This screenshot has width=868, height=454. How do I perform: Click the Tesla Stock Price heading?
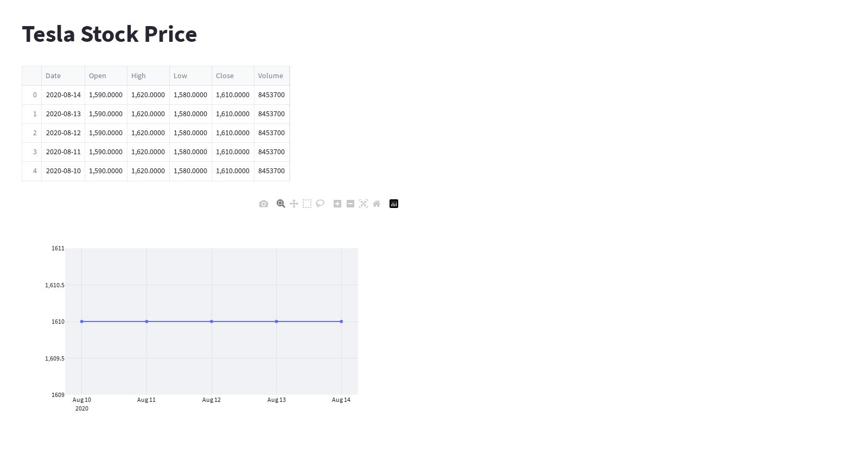(110, 34)
